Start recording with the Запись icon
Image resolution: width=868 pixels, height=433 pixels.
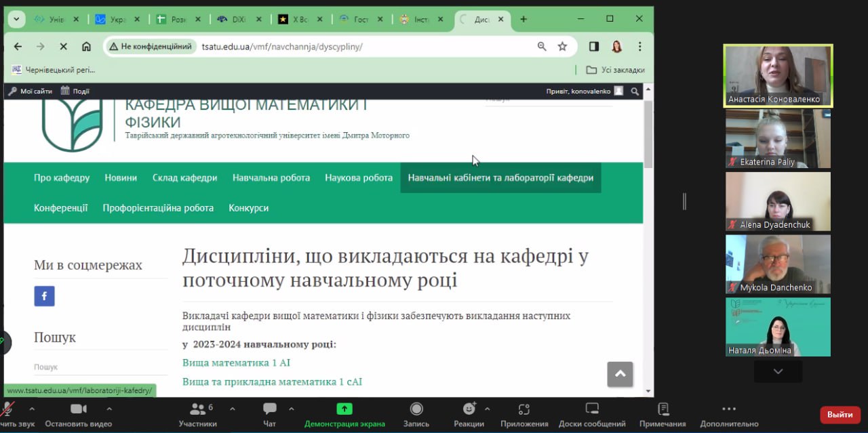pyautogui.click(x=416, y=409)
